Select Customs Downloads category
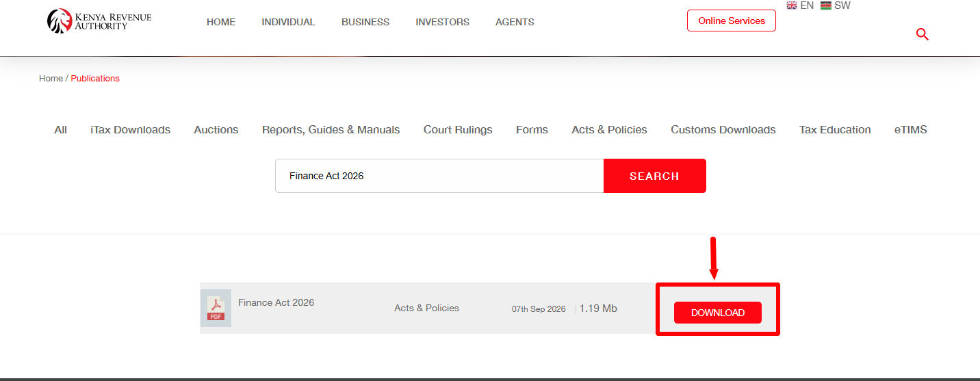Viewport: 980px width, 381px height. coord(723,130)
